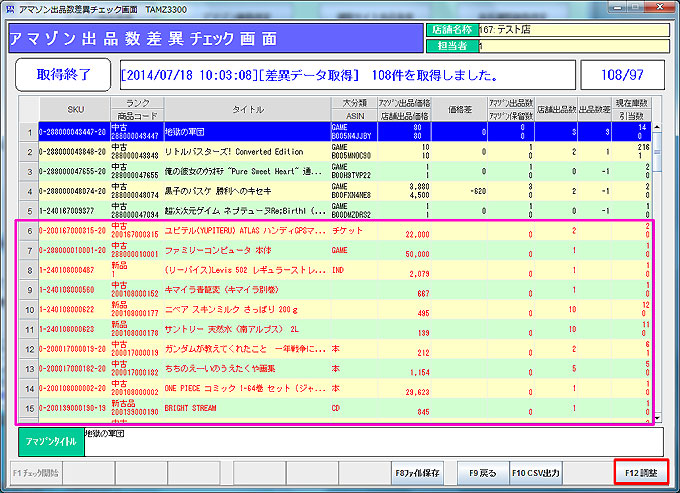Click the アマゾンタイトル text box
The image size is (680, 493).
(x=370, y=440)
